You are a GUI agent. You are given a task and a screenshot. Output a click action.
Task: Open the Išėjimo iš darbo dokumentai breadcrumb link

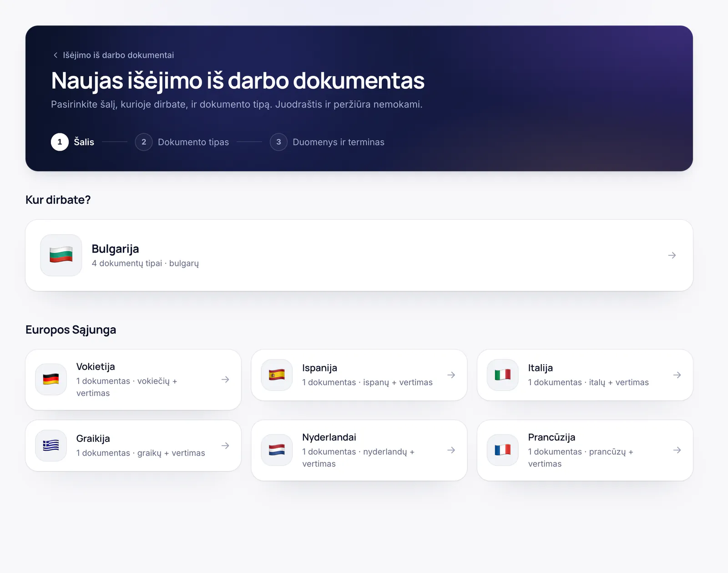(118, 55)
